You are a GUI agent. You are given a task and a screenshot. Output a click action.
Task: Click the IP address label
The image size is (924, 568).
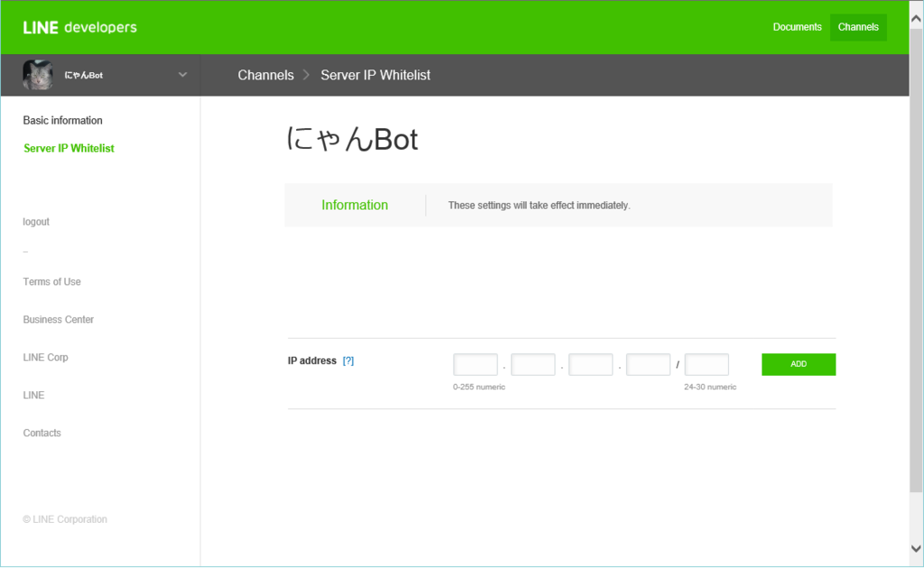(x=311, y=361)
